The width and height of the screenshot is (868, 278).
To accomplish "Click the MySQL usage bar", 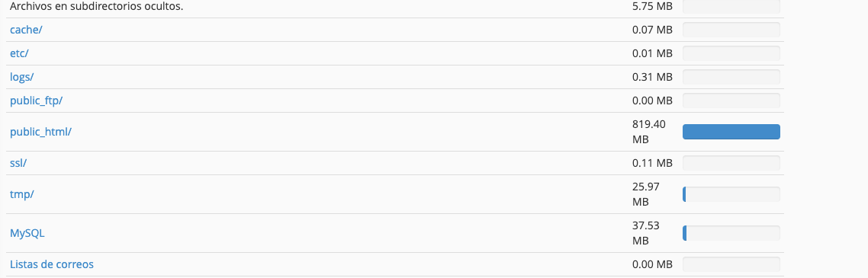I will [x=731, y=233].
